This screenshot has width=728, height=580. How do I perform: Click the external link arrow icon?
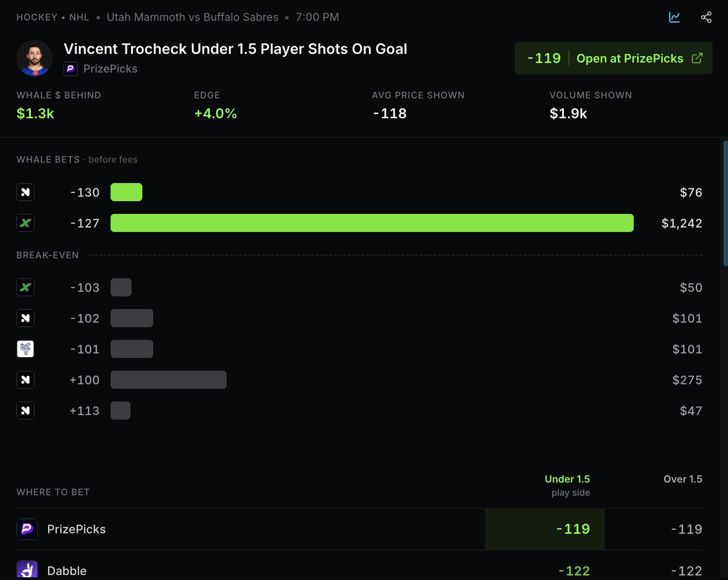(x=697, y=58)
